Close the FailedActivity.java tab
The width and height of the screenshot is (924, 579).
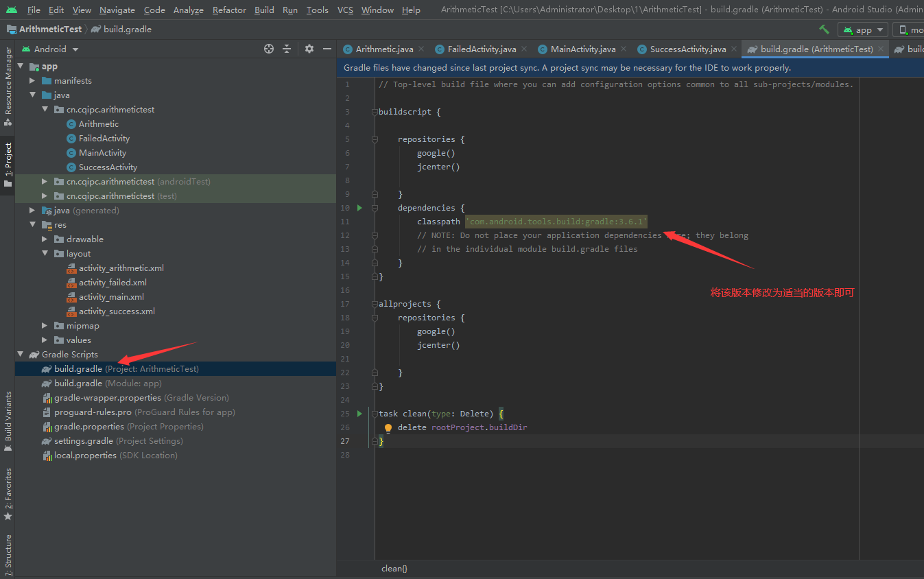(x=524, y=49)
